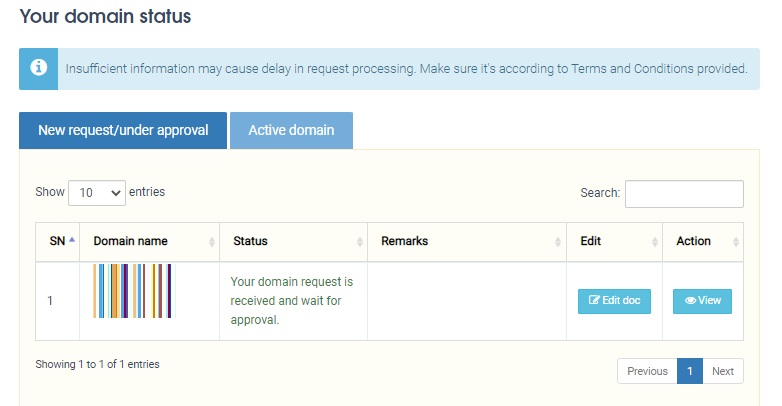782x406 pixels.
Task: Click the info icon in alert banner
Action: pyautogui.click(x=39, y=68)
